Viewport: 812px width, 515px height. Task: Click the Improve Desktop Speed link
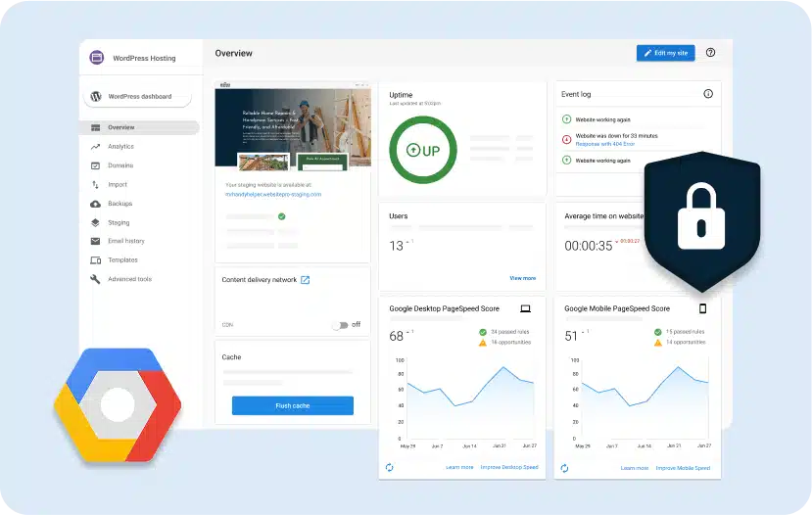[x=508, y=467]
